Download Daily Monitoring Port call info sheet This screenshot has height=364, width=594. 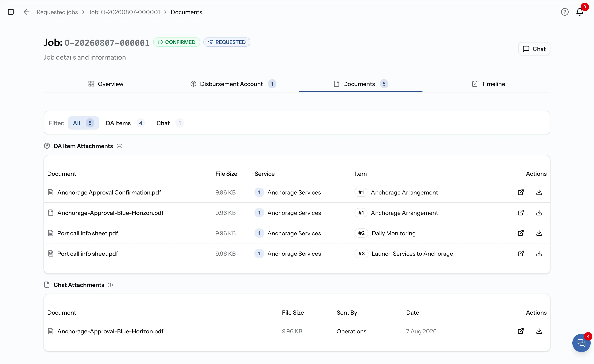coord(539,233)
